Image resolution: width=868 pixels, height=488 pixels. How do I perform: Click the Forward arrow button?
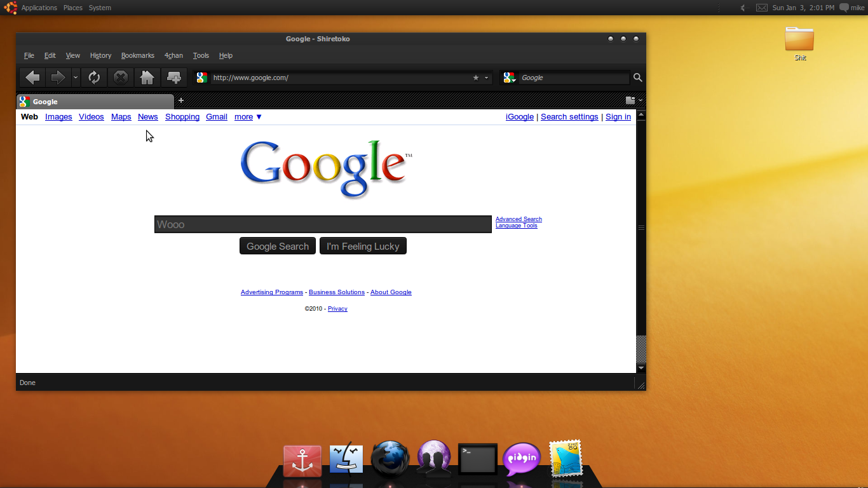(58, 78)
